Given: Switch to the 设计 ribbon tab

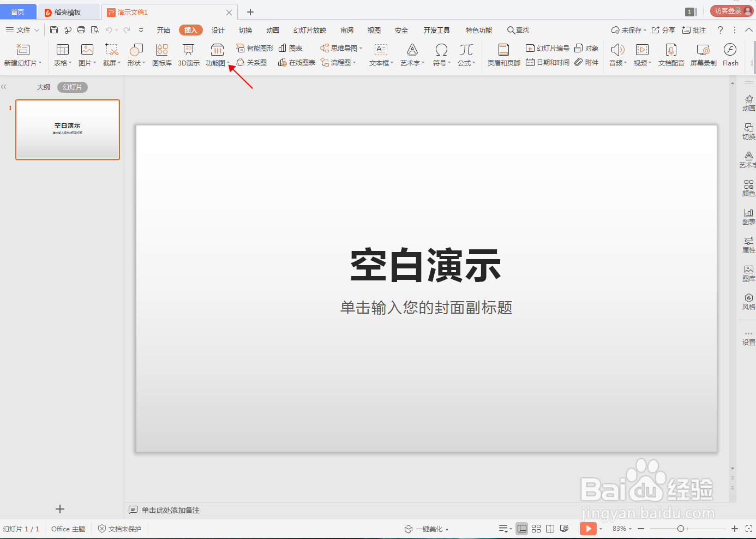Looking at the screenshot, I should pos(218,30).
